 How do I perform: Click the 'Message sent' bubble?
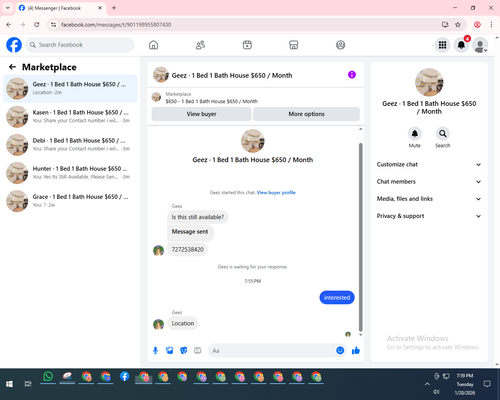(x=190, y=232)
